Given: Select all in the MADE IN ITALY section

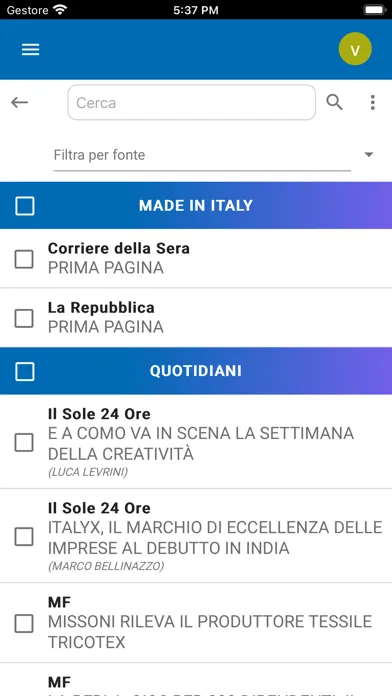Looking at the screenshot, I should [x=25, y=206].
